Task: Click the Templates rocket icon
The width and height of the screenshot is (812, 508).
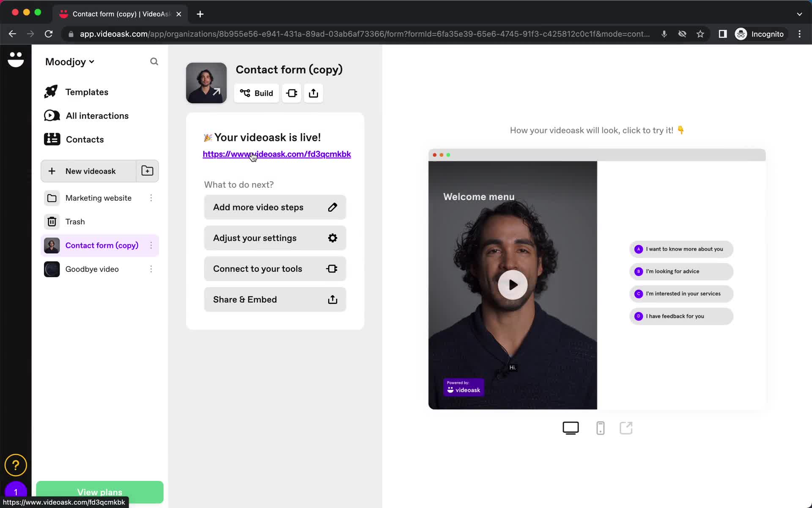Action: [x=52, y=92]
